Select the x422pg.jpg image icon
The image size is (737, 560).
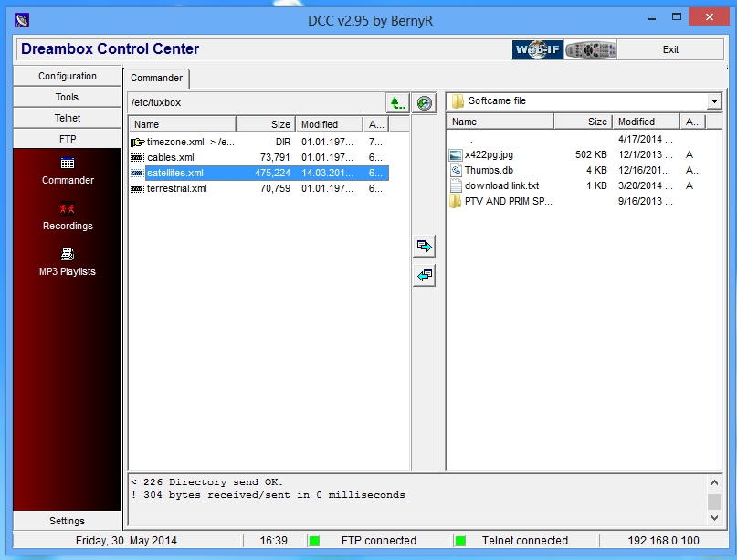pyautogui.click(x=456, y=154)
